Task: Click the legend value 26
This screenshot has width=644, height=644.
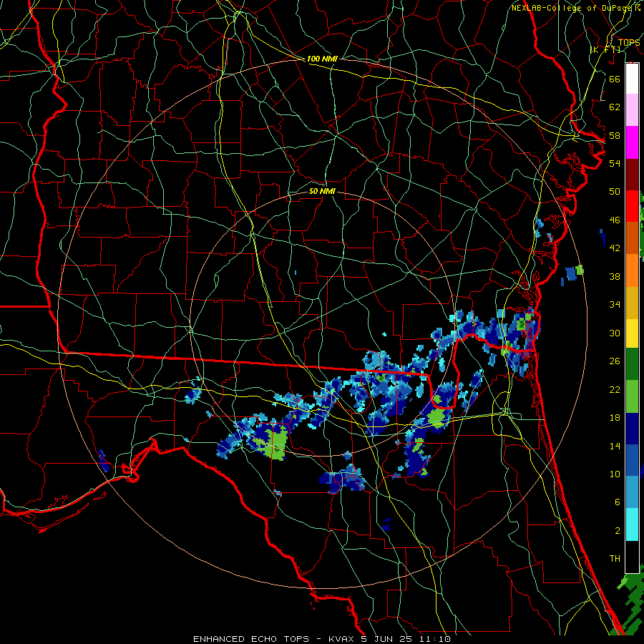Action: [615, 361]
